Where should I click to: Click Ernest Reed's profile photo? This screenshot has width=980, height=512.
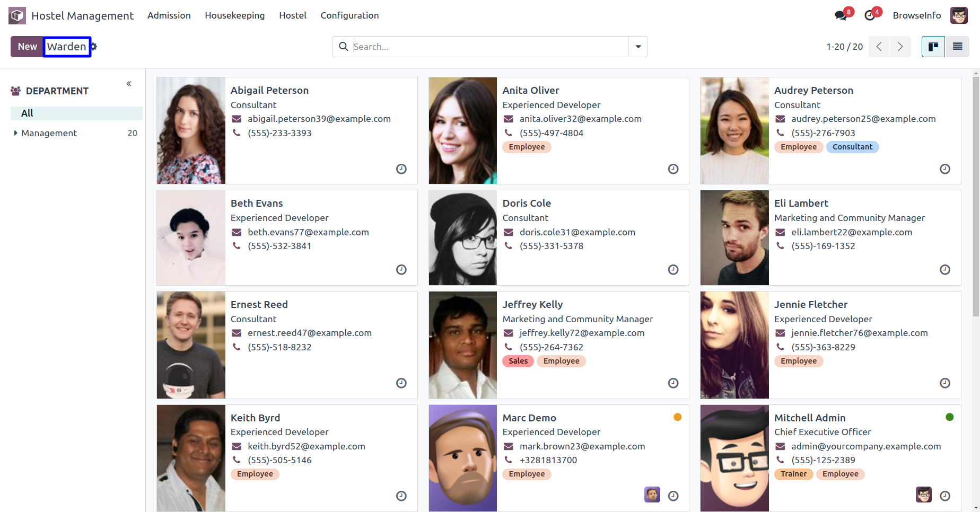[x=191, y=345]
